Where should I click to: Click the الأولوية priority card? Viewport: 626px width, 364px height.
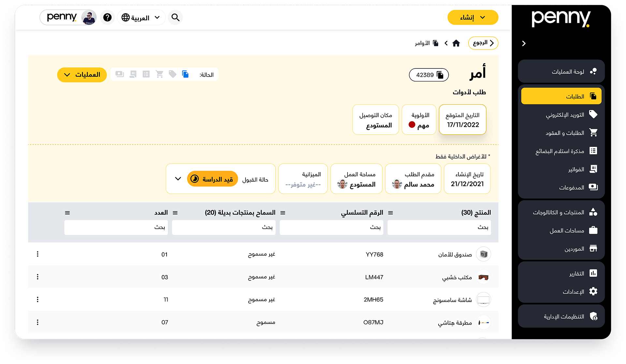click(x=419, y=120)
